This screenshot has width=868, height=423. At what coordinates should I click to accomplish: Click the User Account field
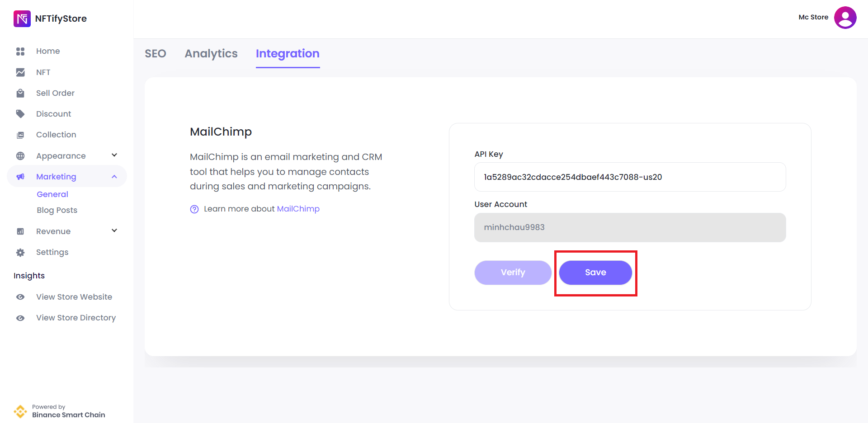[x=630, y=227]
